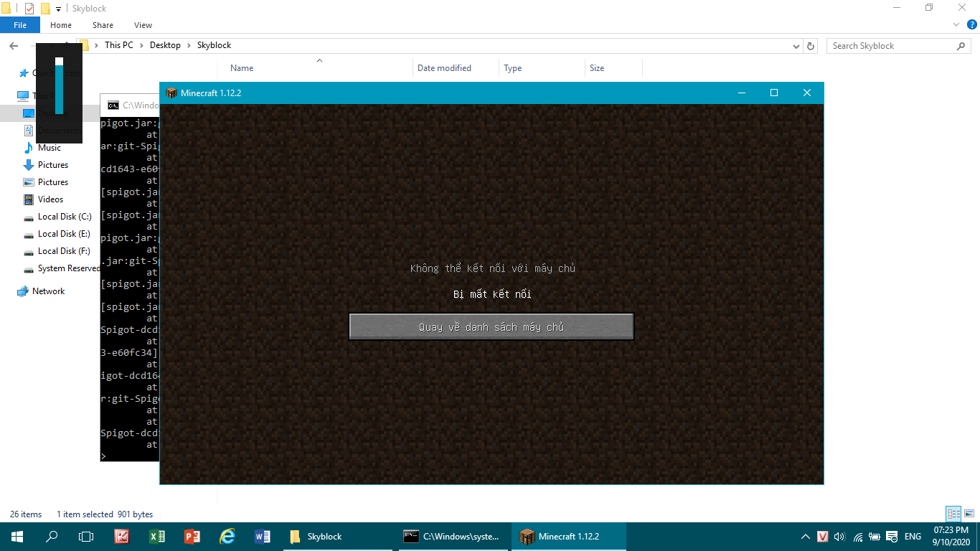Select Quick access star icon in navigation pane

tap(23, 73)
